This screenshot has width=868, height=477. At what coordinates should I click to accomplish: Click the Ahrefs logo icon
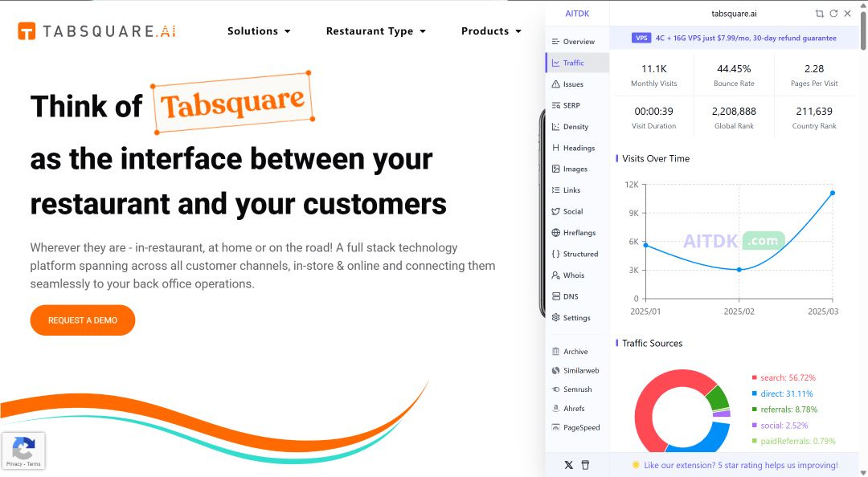click(556, 409)
